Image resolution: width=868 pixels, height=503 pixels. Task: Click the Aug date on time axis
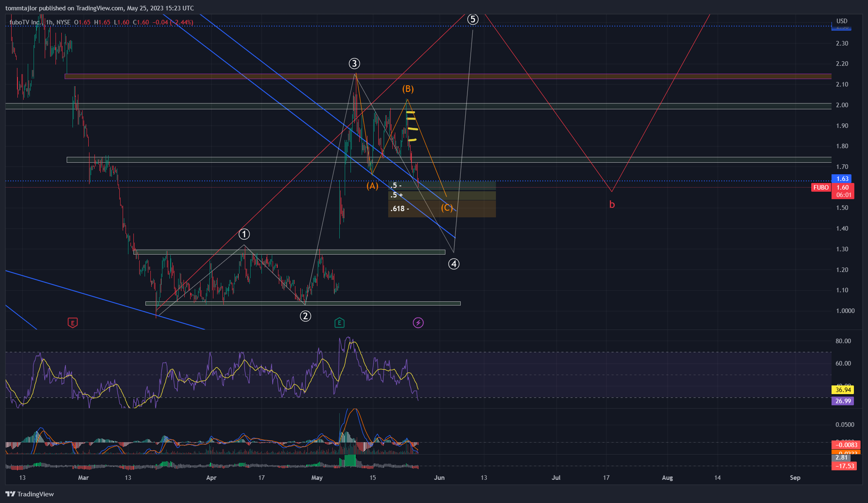pos(667,478)
